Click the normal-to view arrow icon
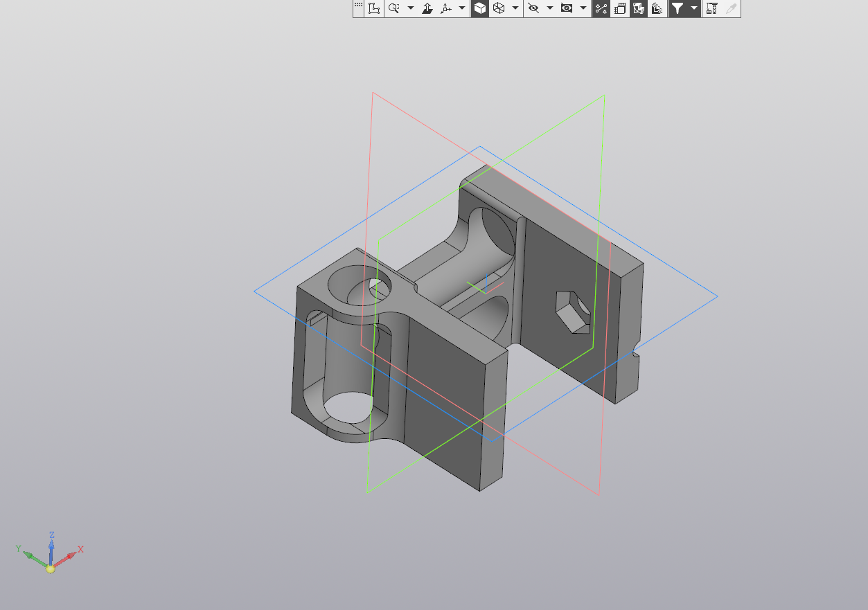This screenshot has width=868, height=610. [427, 8]
